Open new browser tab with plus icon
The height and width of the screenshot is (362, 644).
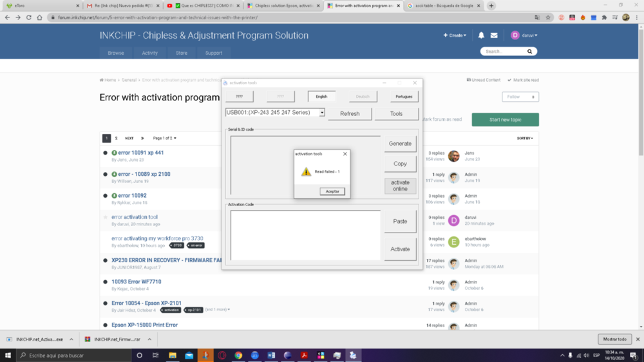tap(491, 6)
